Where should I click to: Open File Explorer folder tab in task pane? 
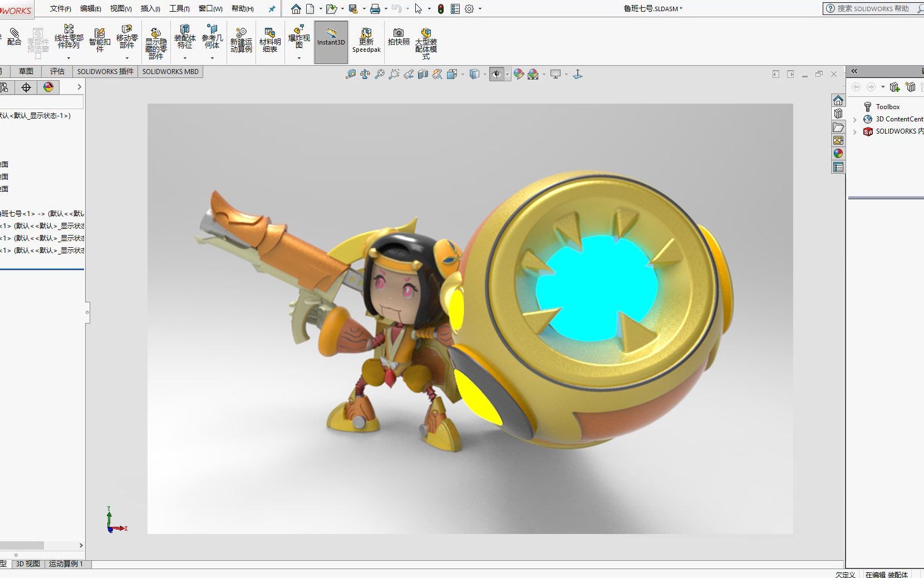click(838, 127)
